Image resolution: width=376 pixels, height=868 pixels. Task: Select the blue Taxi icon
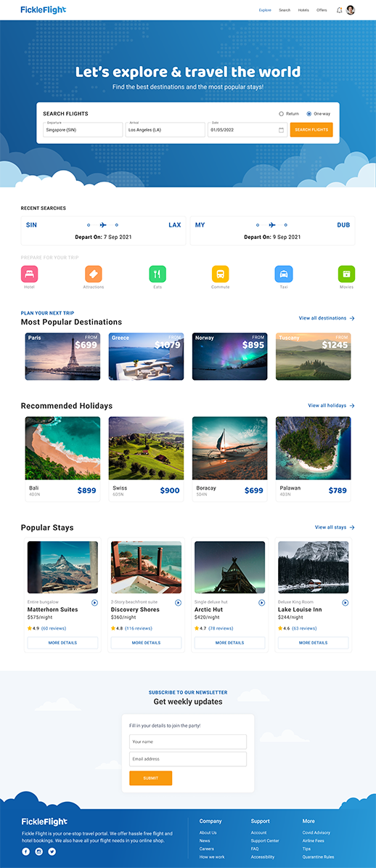pos(284,274)
